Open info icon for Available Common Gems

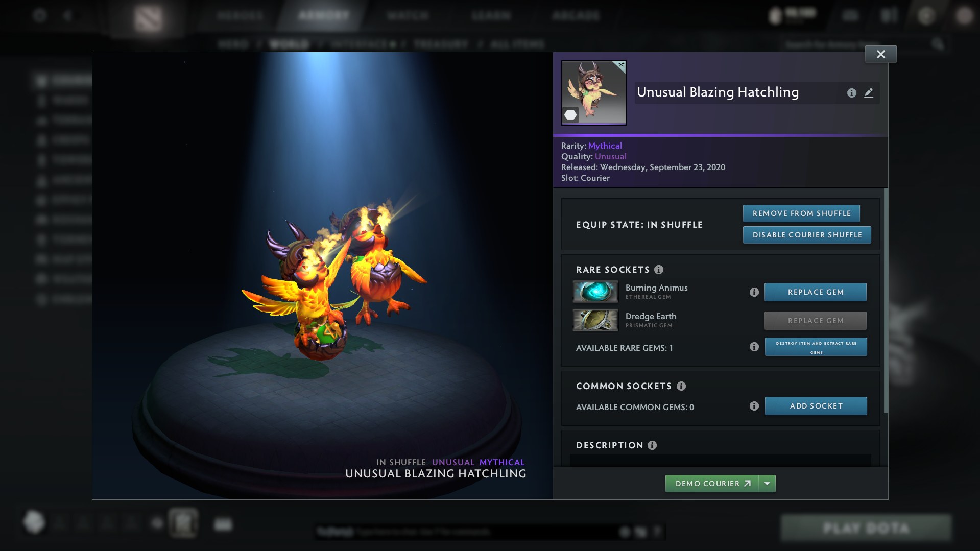(x=754, y=406)
